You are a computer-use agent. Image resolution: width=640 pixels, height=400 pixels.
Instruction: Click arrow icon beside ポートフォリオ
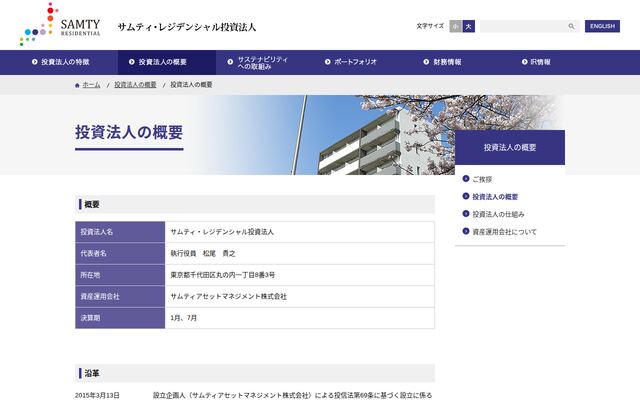click(x=327, y=62)
